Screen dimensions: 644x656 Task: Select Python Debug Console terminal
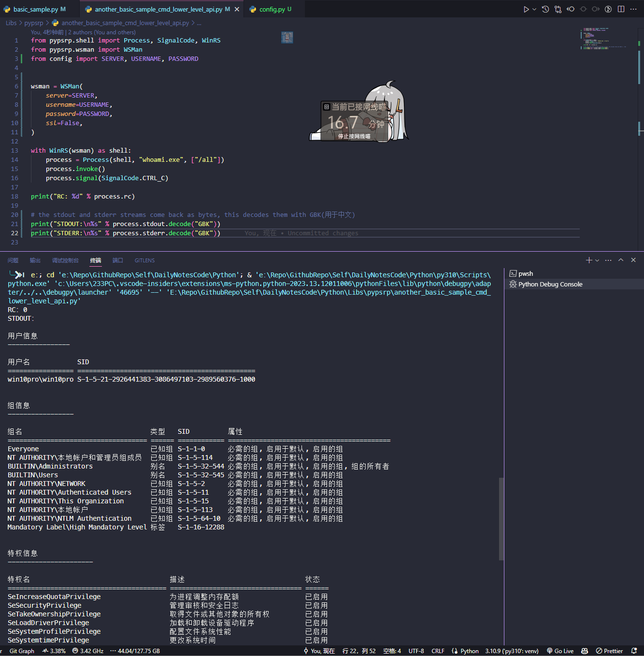pyautogui.click(x=574, y=284)
